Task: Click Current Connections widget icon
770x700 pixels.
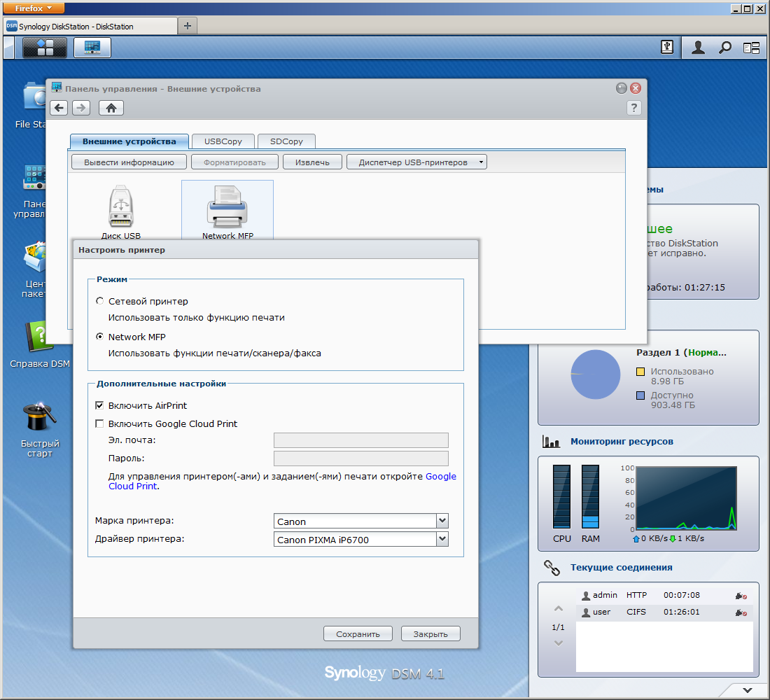Action: (552, 568)
